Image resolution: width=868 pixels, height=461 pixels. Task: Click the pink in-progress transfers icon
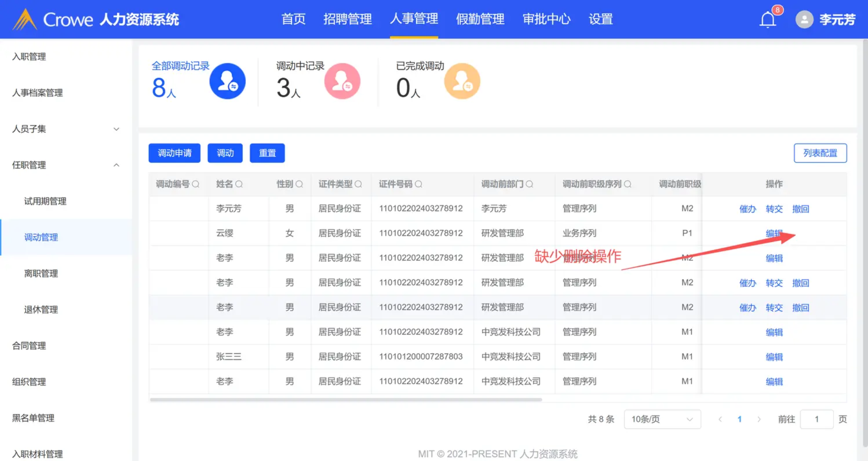(x=342, y=81)
